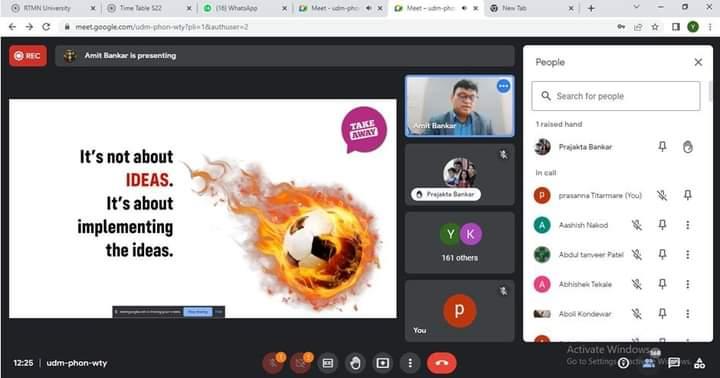Open the chat with everyone icon
Screen dimensions: 720x378
pos(674,363)
